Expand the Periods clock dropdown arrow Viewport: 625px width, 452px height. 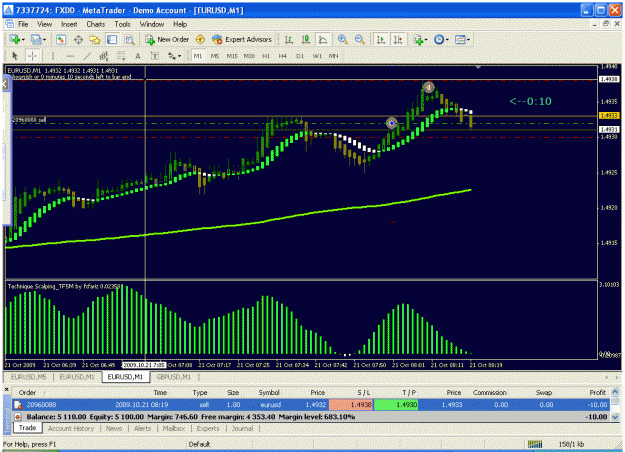coord(447,39)
